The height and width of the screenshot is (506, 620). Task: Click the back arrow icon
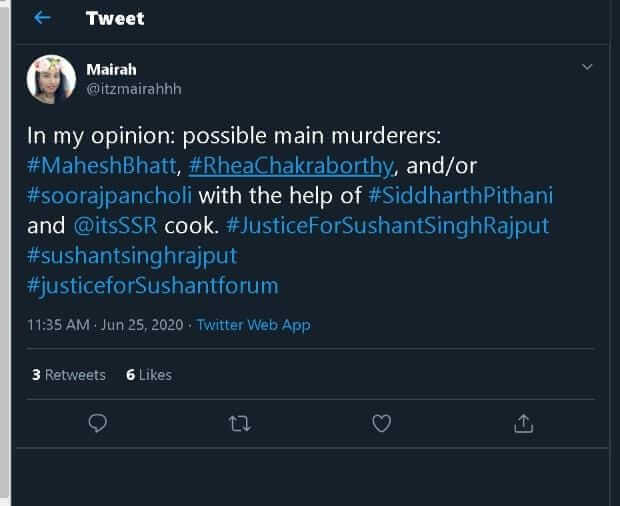(42, 18)
